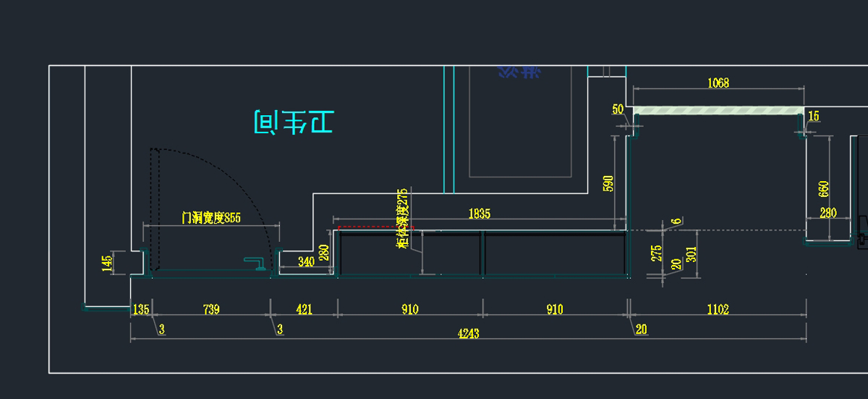Select the 739 dimension text
Viewport: 868px width, 399px height.
pyautogui.click(x=211, y=310)
